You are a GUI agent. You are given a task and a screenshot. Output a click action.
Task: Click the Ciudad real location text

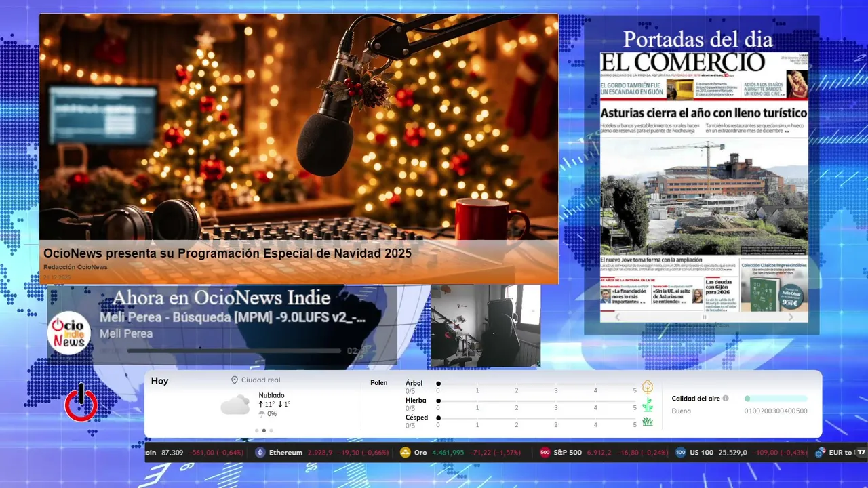260,380
